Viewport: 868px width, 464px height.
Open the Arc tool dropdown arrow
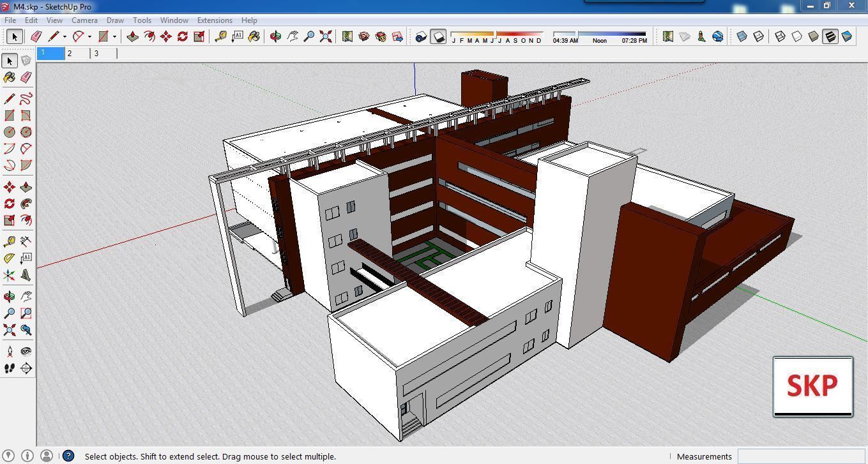pos(89,36)
